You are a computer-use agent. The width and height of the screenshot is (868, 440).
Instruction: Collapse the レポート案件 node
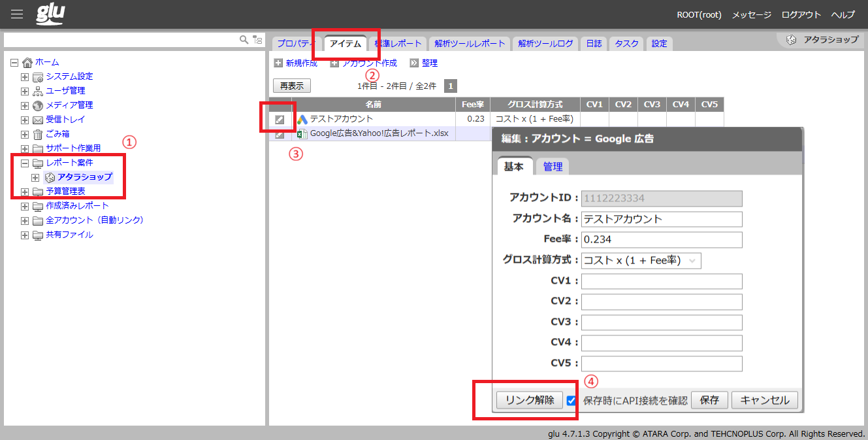[x=25, y=163]
